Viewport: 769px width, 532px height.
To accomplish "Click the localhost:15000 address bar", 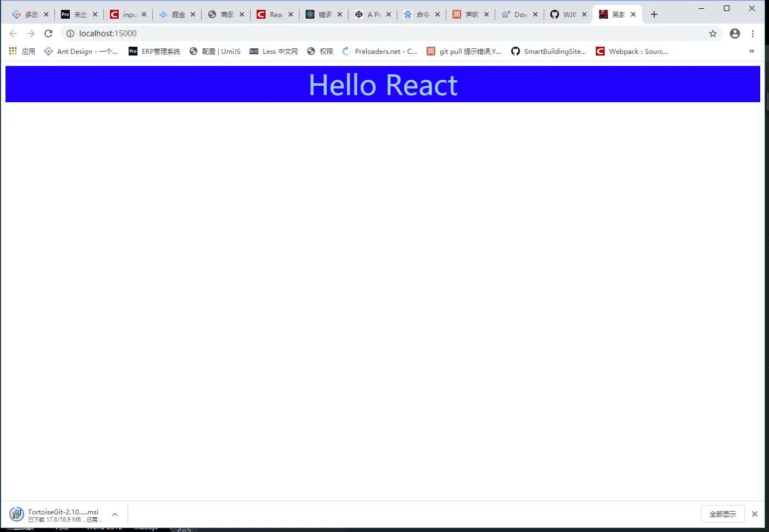I will [390, 34].
